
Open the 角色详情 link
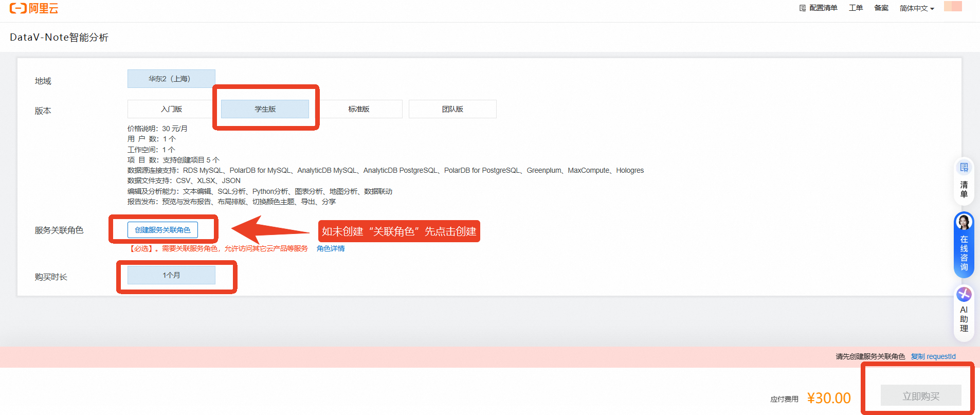(x=331, y=248)
